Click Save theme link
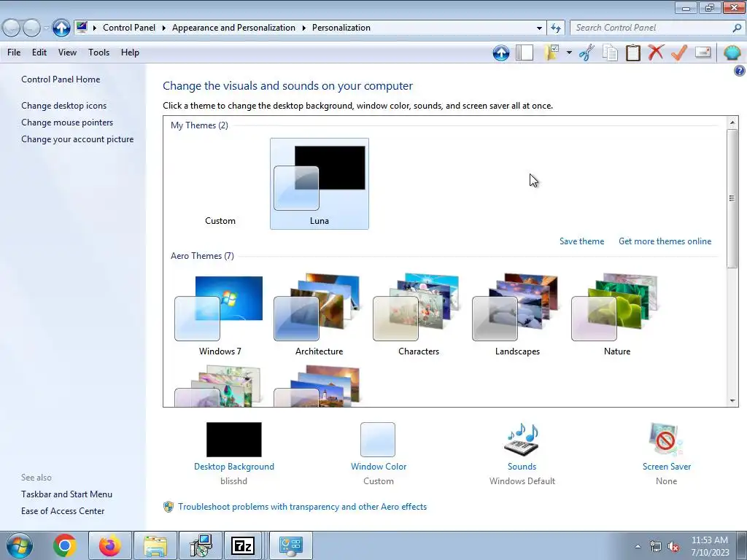747x560 pixels. click(581, 241)
